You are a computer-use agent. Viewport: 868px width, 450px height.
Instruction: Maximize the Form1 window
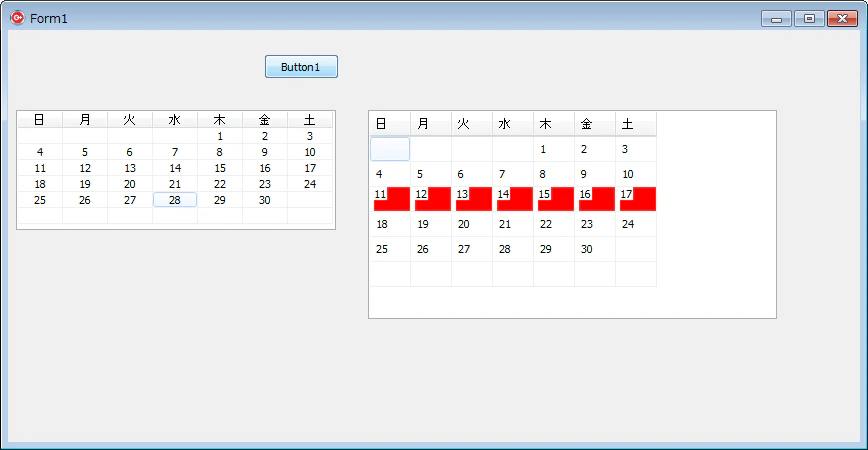pos(809,19)
